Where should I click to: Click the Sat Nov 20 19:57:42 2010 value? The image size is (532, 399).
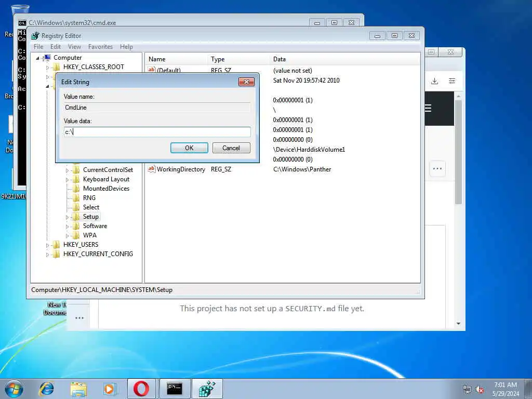(x=306, y=81)
